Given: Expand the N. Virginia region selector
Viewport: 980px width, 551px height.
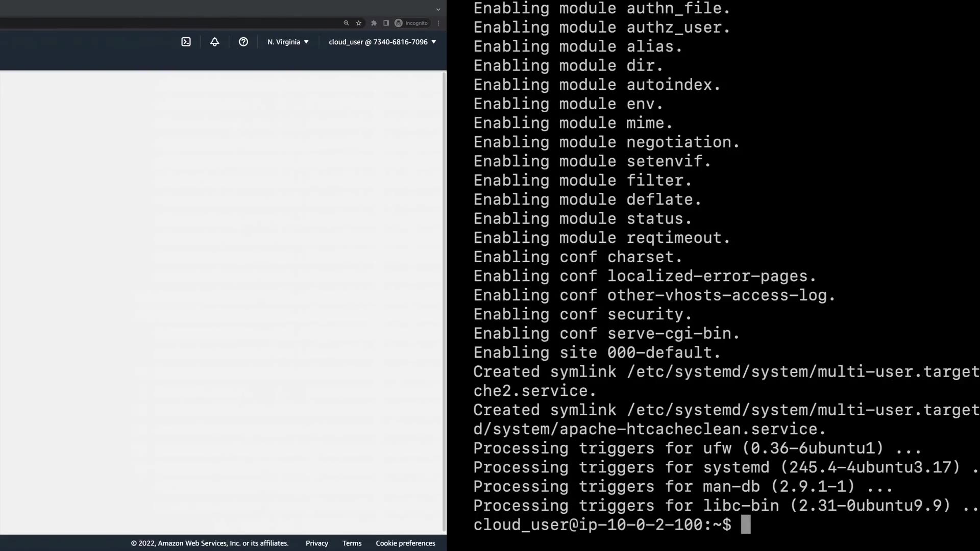Looking at the screenshot, I should click(x=288, y=42).
